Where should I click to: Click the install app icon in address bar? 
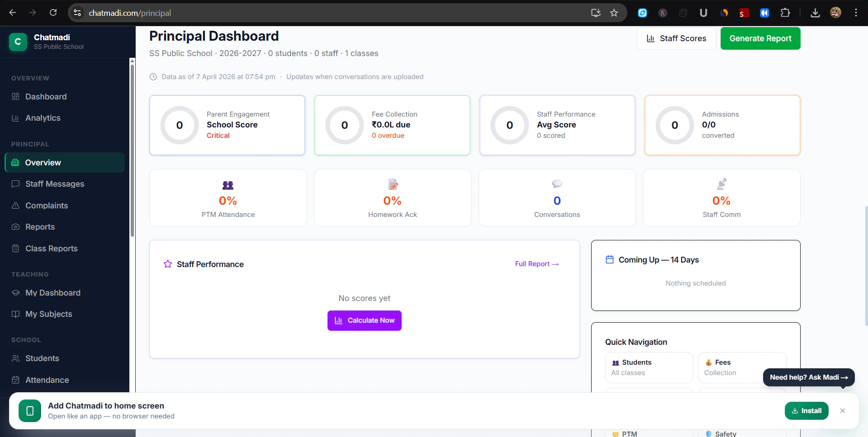tap(596, 13)
